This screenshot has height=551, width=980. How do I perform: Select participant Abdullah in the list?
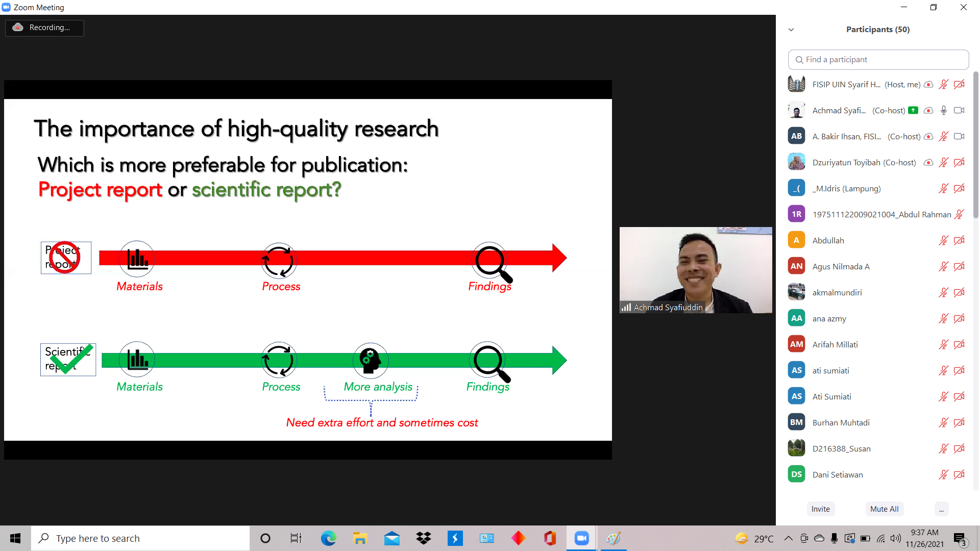click(x=877, y=240)
